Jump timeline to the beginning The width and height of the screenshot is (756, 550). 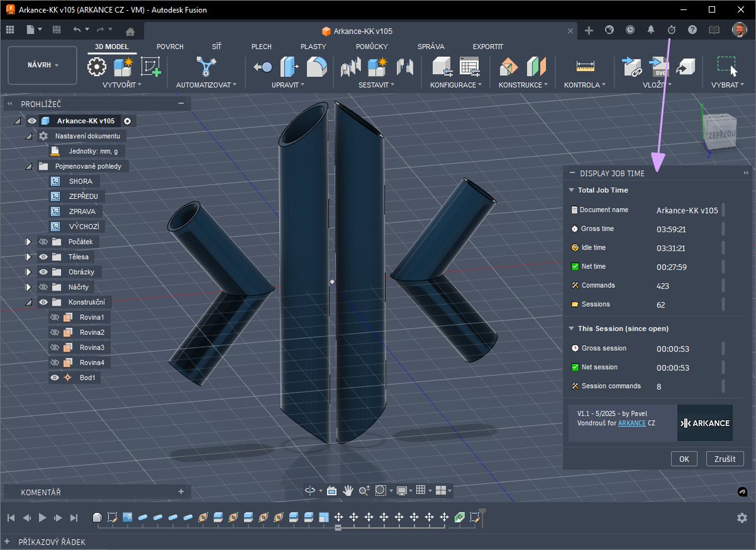(x=11, y=517)
